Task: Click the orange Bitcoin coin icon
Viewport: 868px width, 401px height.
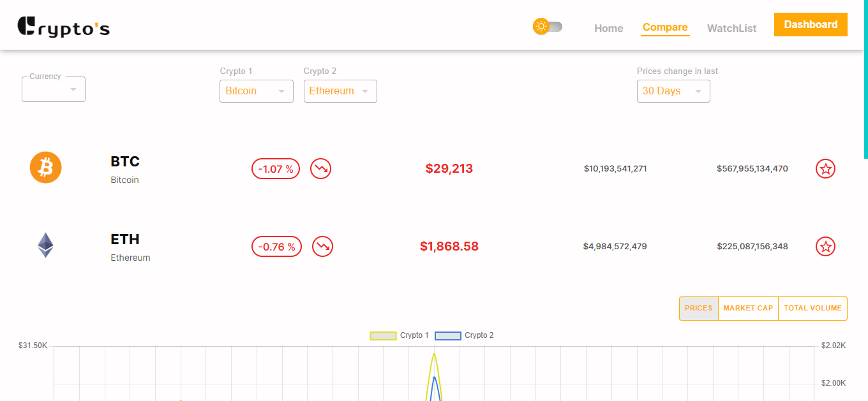Action: tap(45, 167)
